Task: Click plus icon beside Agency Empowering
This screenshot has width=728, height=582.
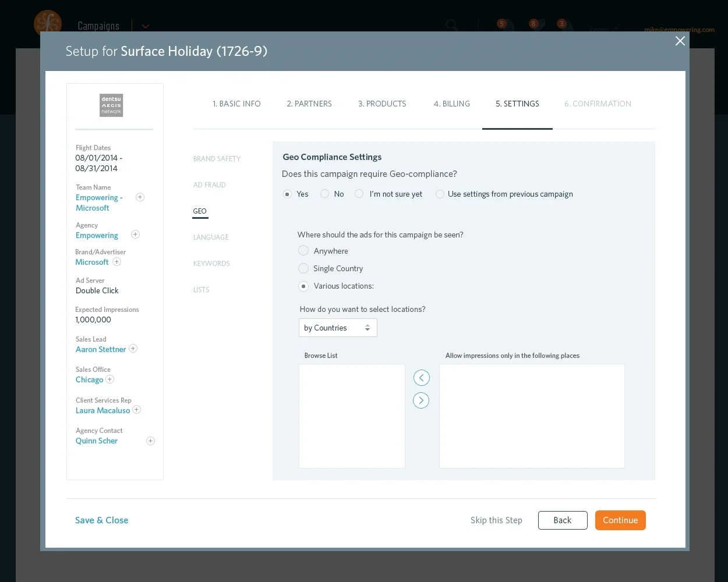Action: point(135,235)
